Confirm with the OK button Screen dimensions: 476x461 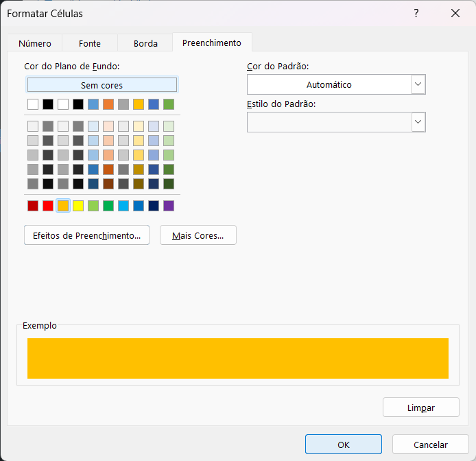(x=344, y=445)
